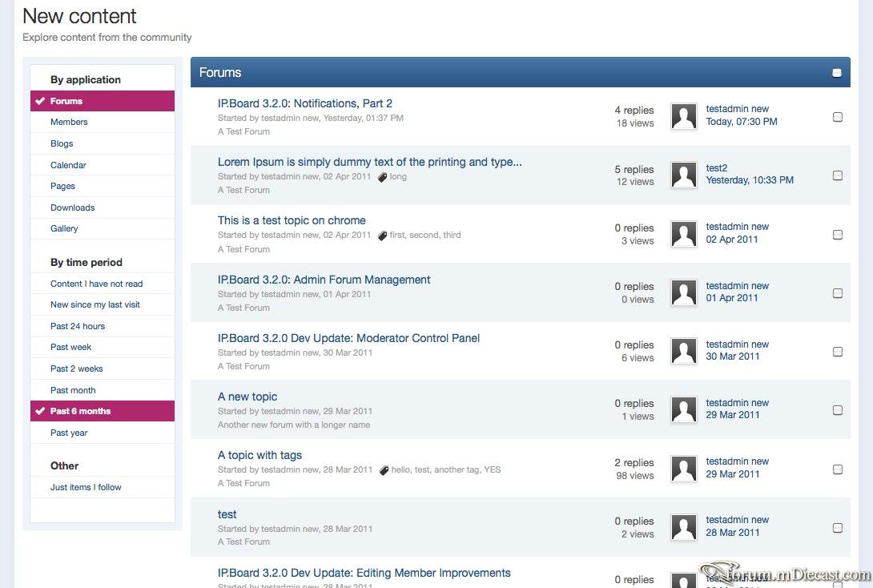Check the box for Lorem Ipsum topic
873x588 pixels.
838,175
